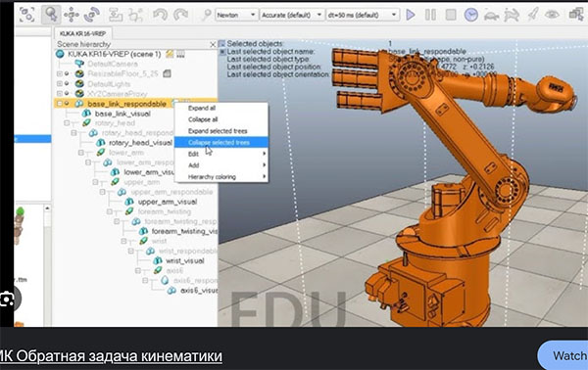
Task: Select forearm_twisting_visual entry
Action: pyautogui.click(x=184, y=231)
